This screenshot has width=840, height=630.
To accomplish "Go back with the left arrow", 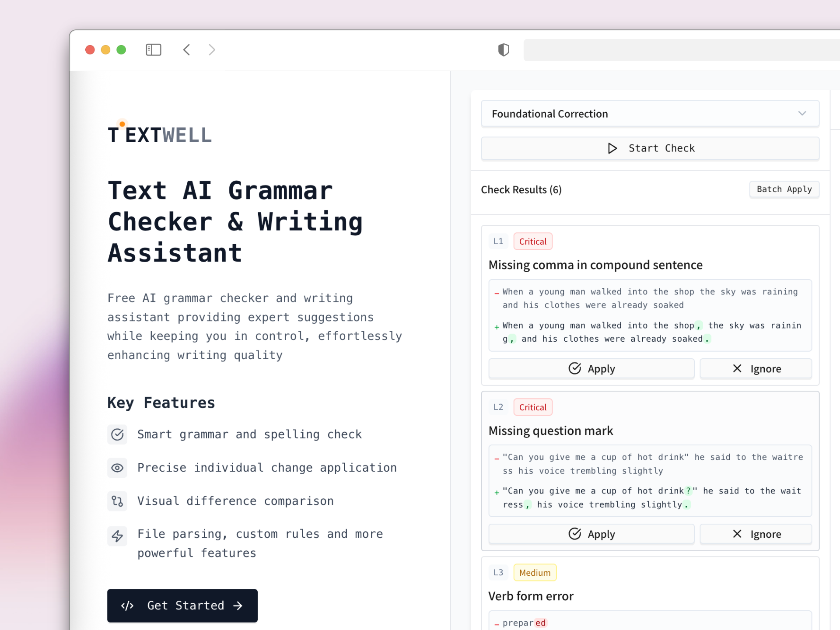I will (187, 50).
